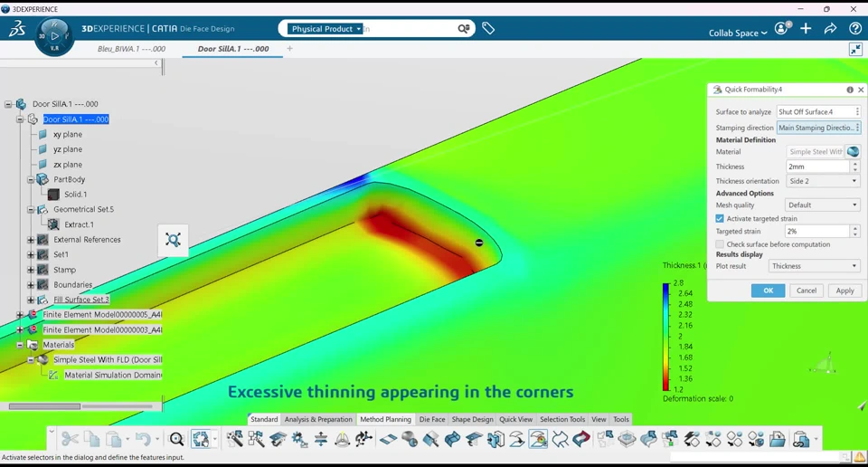The height and width of the screenshot is (467, 868).
Task: Decrease Targeted strain with stepper down arrow
Action: (855, 234)
